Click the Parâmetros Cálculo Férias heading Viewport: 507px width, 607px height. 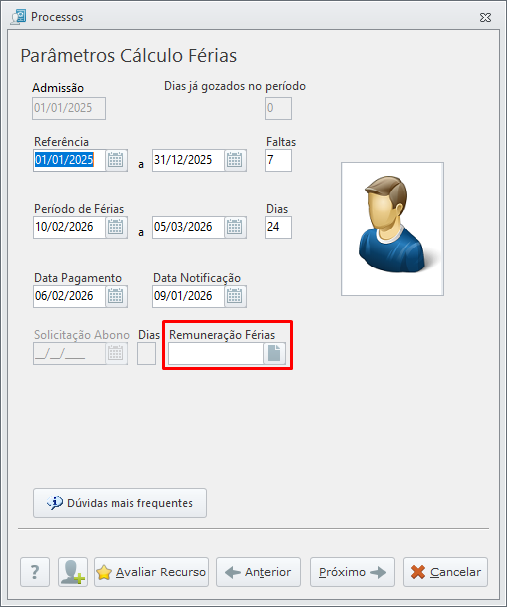point(128,56)
